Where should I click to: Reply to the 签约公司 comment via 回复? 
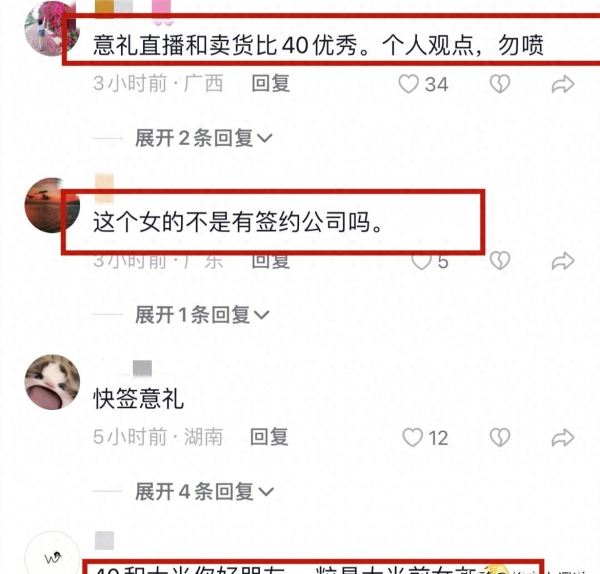(x=271, y=261)
